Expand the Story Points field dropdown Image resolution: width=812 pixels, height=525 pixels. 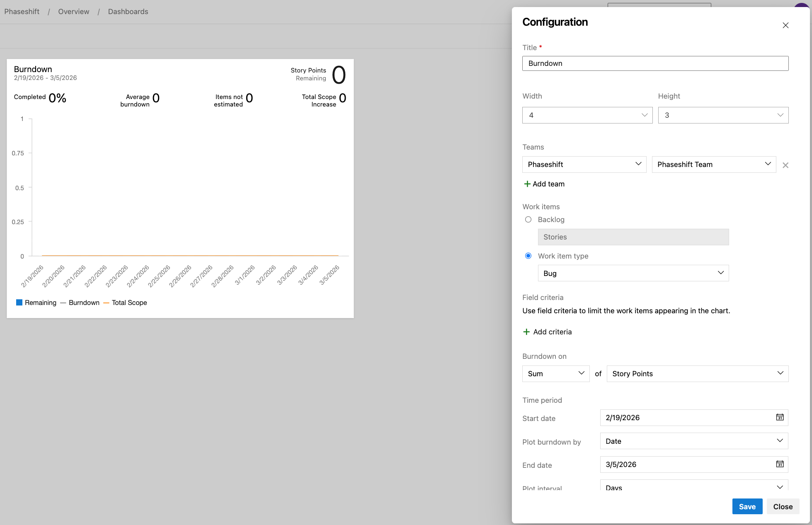[x=697, y=374]
